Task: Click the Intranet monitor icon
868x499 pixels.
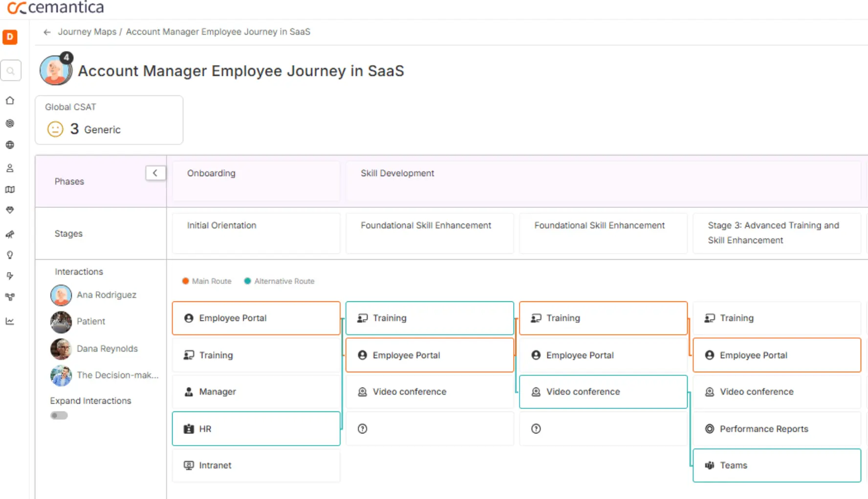Action: 189,465
